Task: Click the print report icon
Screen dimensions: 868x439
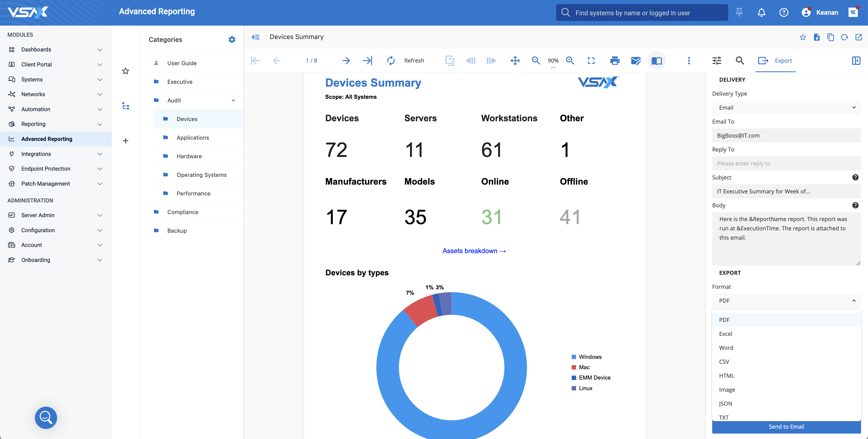Action: tap(615, 61)
